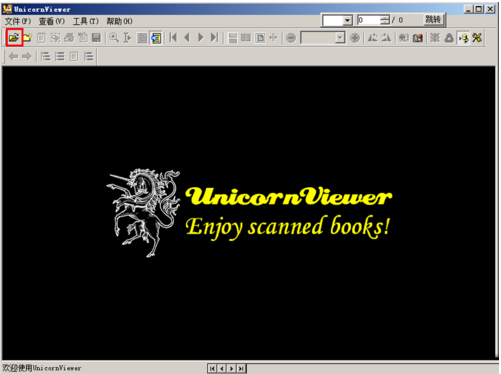The height and width of the screenshot is (374, 501).
Task: Open settings wrench tools icon
Action: tap(477, 38)
